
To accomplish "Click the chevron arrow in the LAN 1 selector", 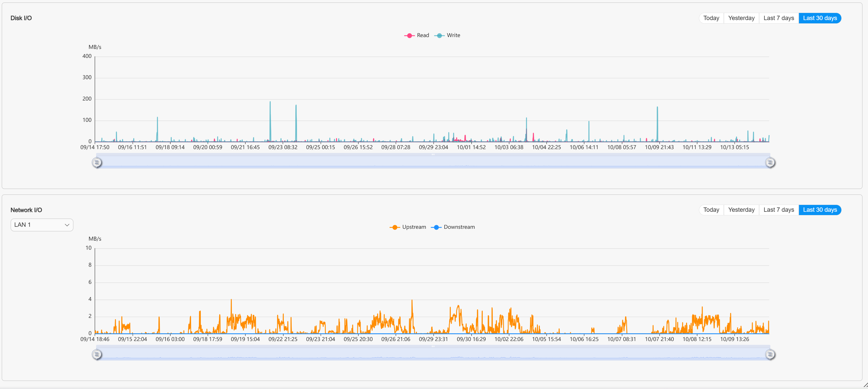I will (x=67, y=225).
